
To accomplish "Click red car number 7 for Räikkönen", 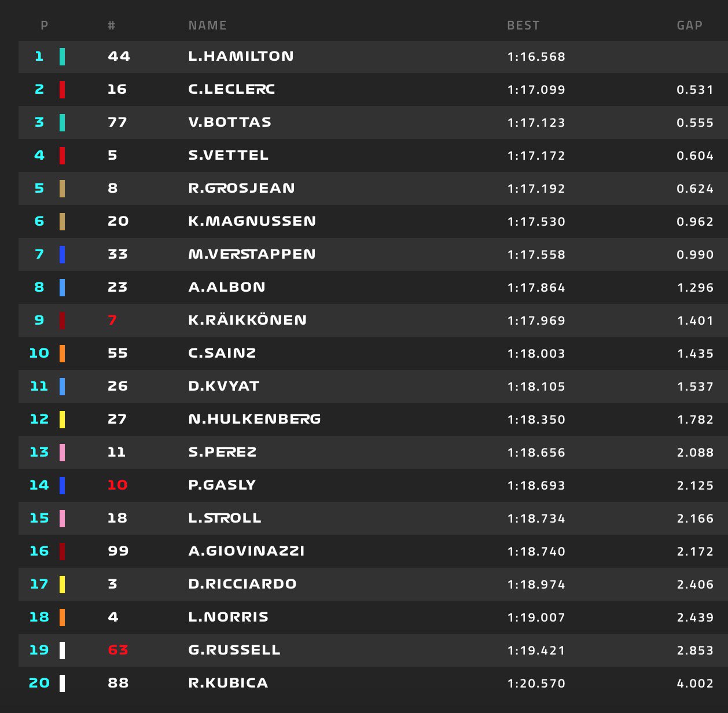I will point(113,320).
